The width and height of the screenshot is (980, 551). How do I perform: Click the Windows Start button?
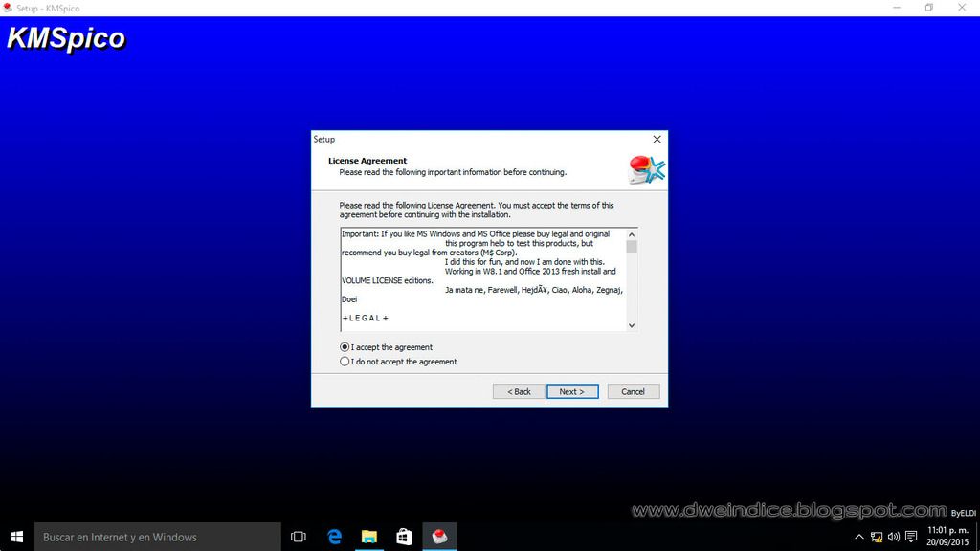17,537
